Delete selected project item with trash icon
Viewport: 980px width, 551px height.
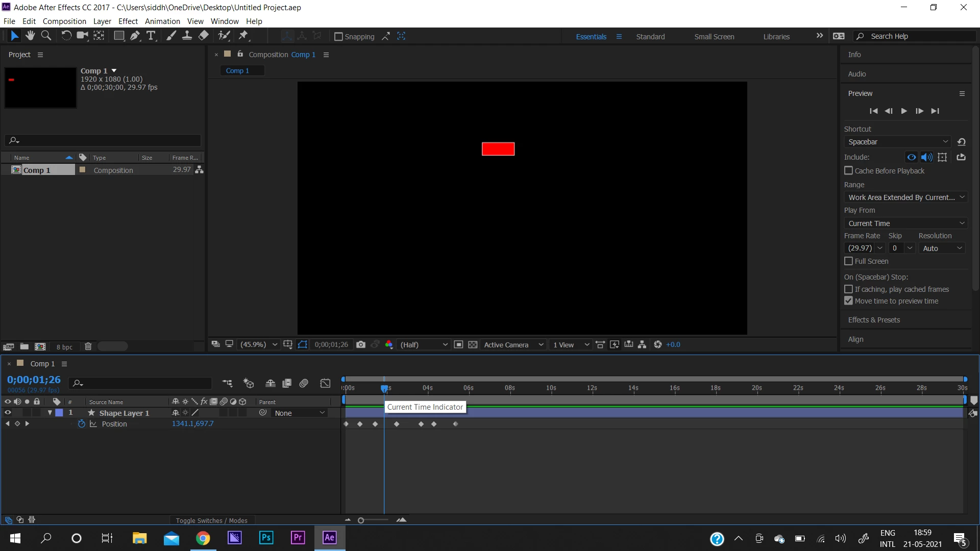coord(88,347)
